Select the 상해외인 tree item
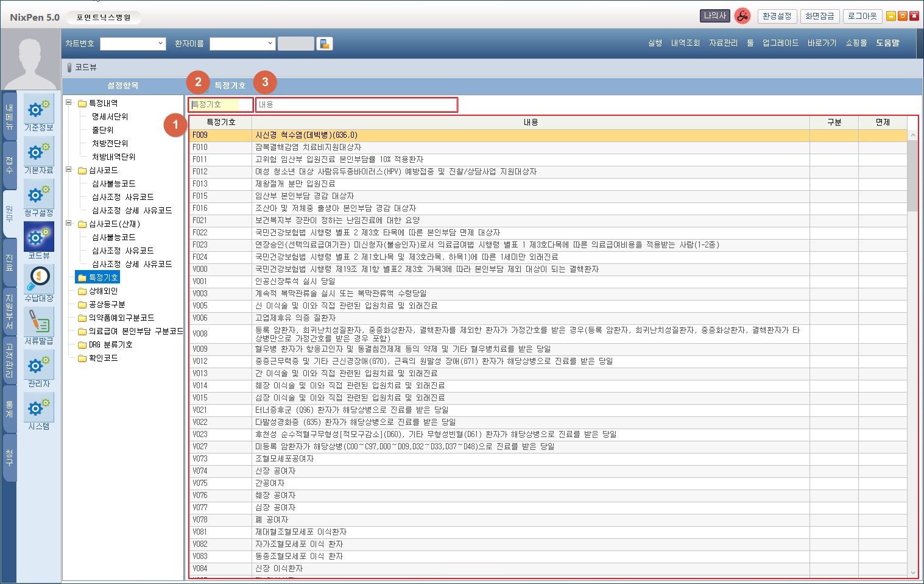The width and height of the screenshot is (924, 584). pos(103,291)
